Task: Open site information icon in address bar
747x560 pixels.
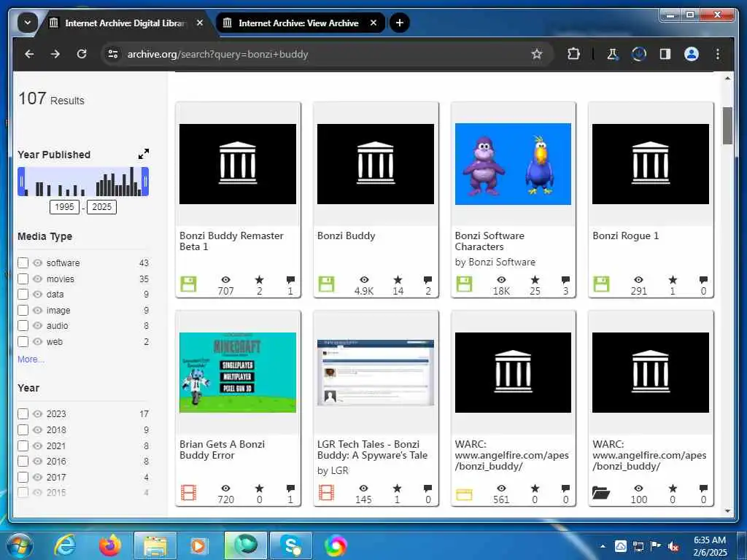Action: (x=113, y=54)
